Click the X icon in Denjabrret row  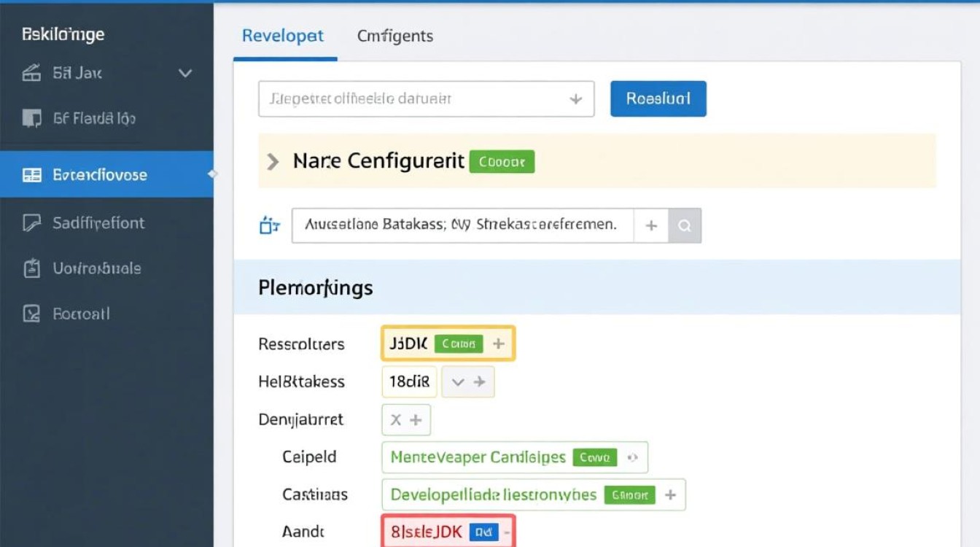(x=396, y=420)
